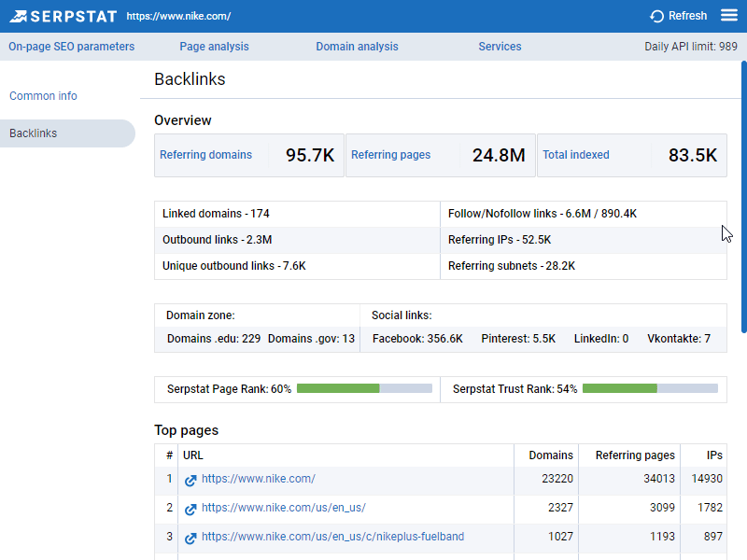Switch to Services tab
Image resolution: width=747 pixels, height=560 pixels.
[500, 47]
